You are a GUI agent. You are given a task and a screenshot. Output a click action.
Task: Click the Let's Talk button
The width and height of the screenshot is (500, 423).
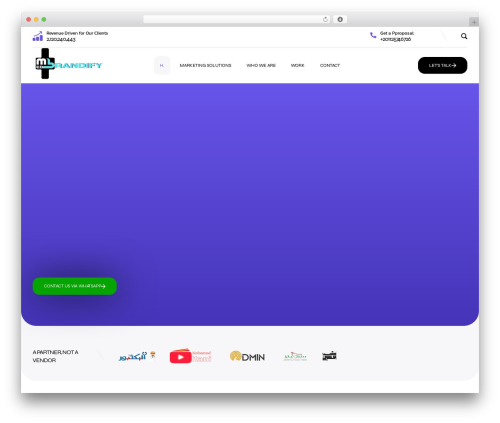tap(442, 65)
